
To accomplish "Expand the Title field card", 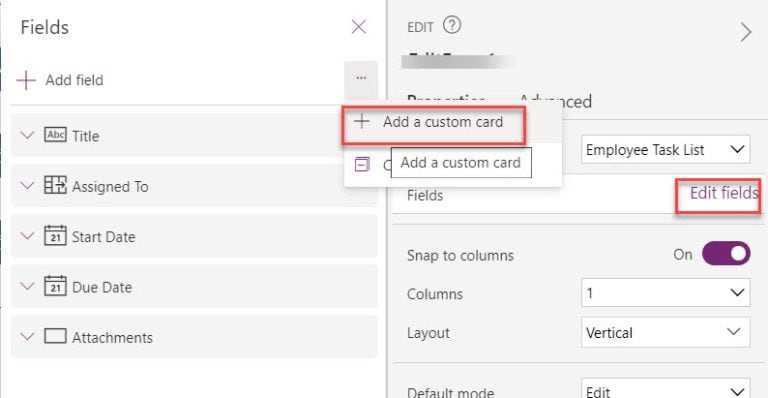I will click(27, 135).
